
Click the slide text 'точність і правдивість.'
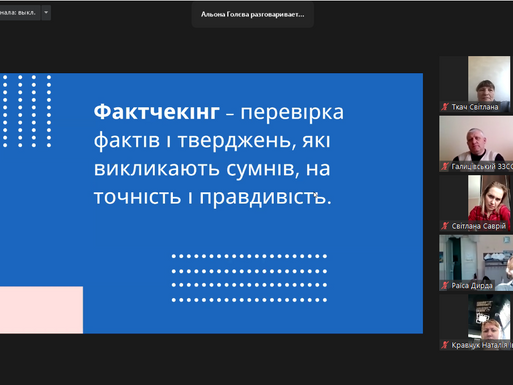213,197
